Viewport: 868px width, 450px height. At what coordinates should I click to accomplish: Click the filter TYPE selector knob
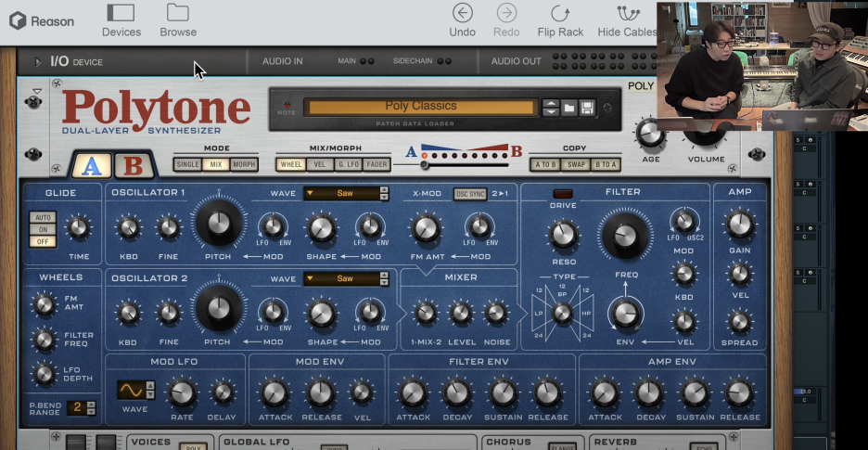[562, 313]
